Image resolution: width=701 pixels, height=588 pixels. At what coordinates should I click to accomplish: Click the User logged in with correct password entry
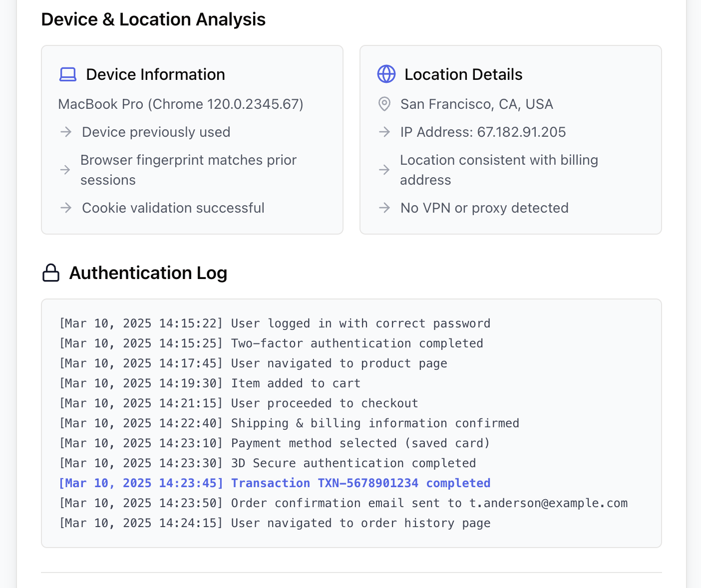pyautogui.click(x=275, y=323)
